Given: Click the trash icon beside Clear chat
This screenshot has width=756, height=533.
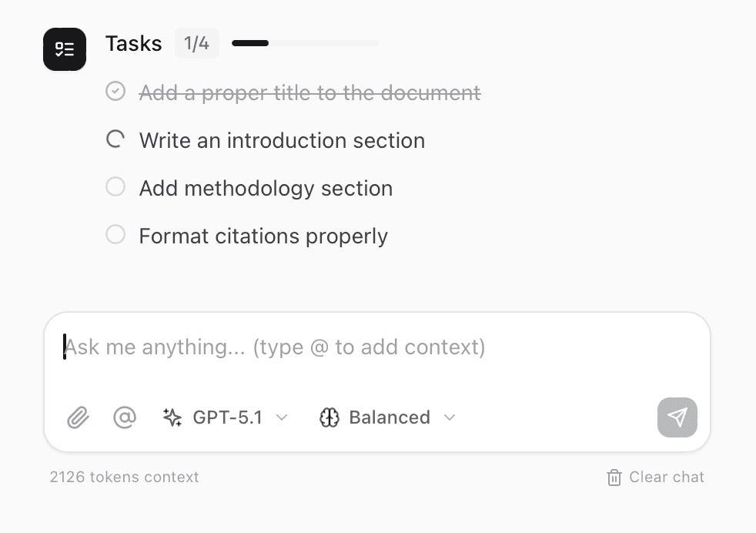Looking at the screenshot, I should tap(614, 478).
